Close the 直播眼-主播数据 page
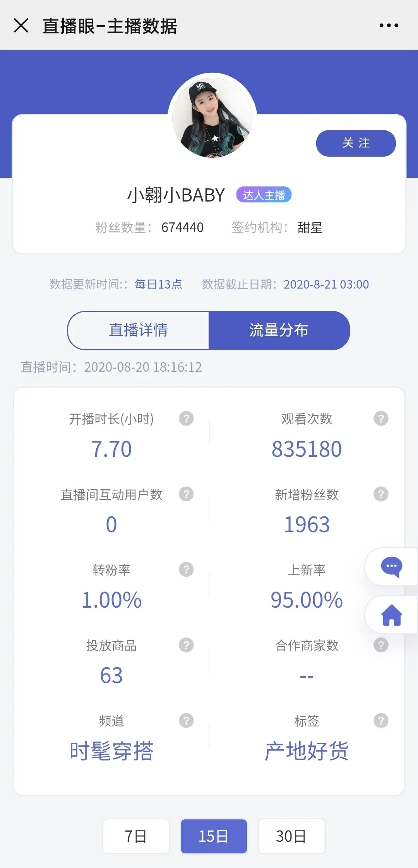Image resolution: width=418 pixels, height=868 pixels. (21, 26)
